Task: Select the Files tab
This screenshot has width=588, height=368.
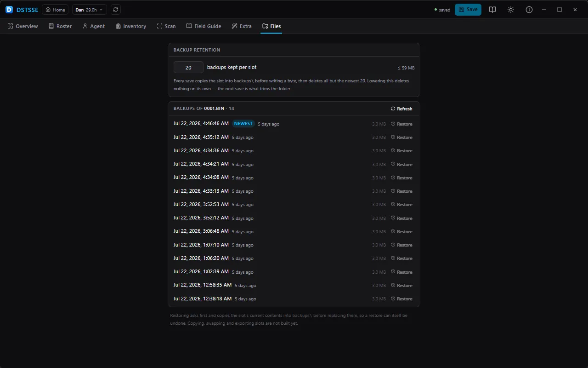Action: [271, 26]
